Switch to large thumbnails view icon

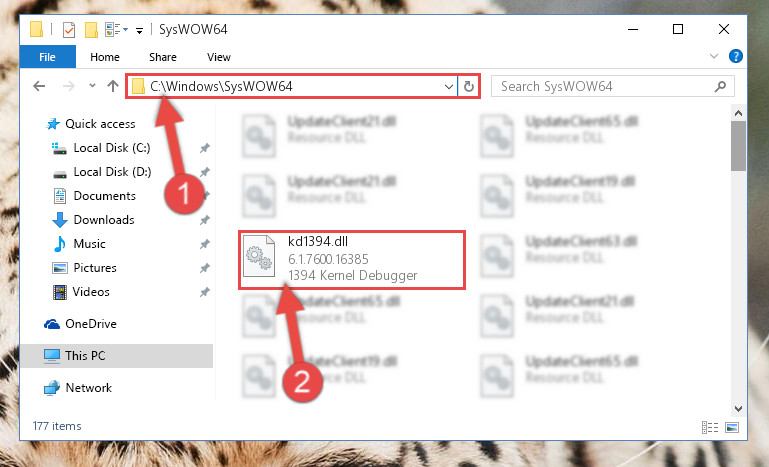(732, 427)
